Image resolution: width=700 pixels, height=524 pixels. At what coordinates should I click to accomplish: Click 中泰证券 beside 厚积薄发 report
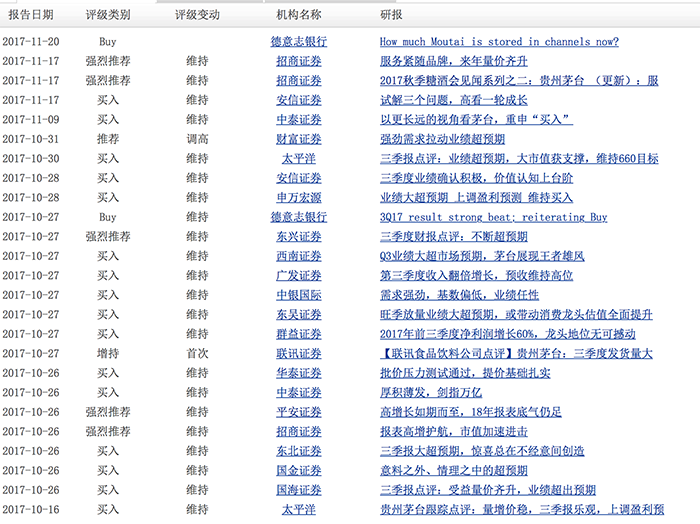point(299,393)
